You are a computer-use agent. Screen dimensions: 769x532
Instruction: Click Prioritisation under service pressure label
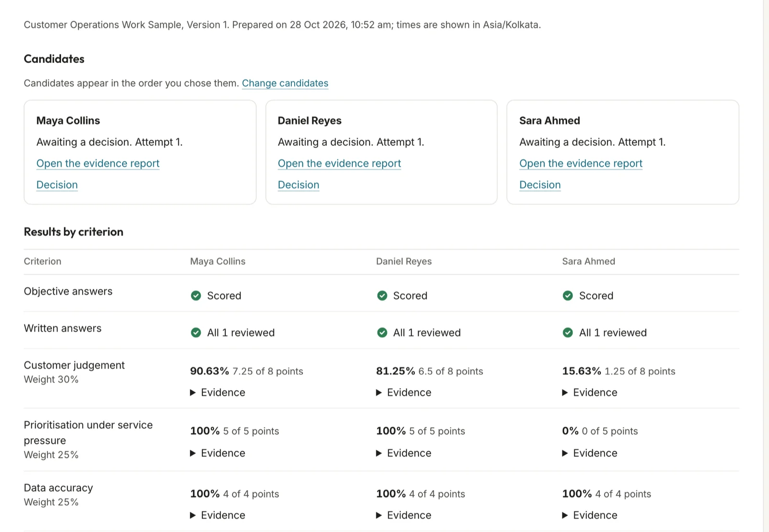coord(88,433)
